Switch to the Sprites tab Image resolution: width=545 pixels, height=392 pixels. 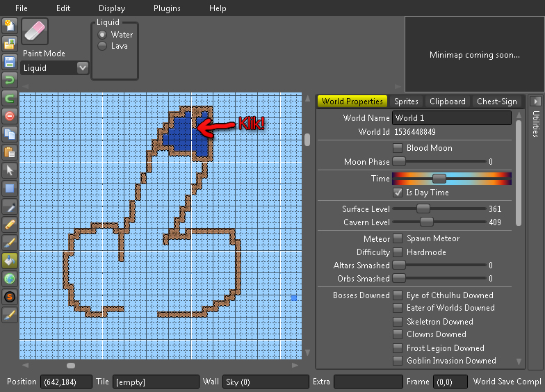point(406,101)
